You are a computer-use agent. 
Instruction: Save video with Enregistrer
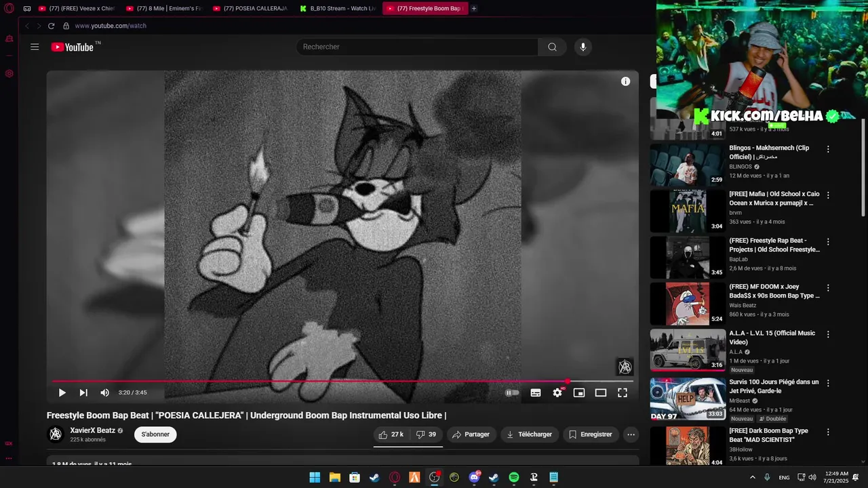pos(590,434)
